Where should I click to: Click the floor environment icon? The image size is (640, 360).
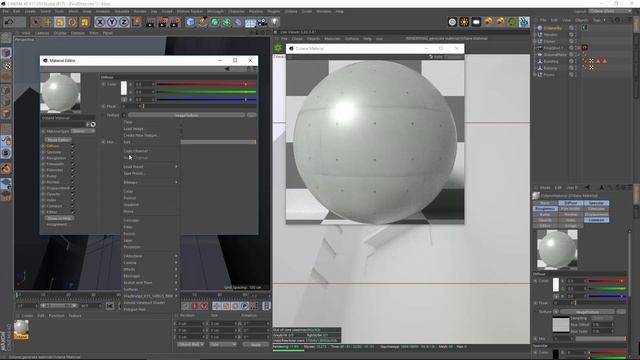click(x=250, y=22)
